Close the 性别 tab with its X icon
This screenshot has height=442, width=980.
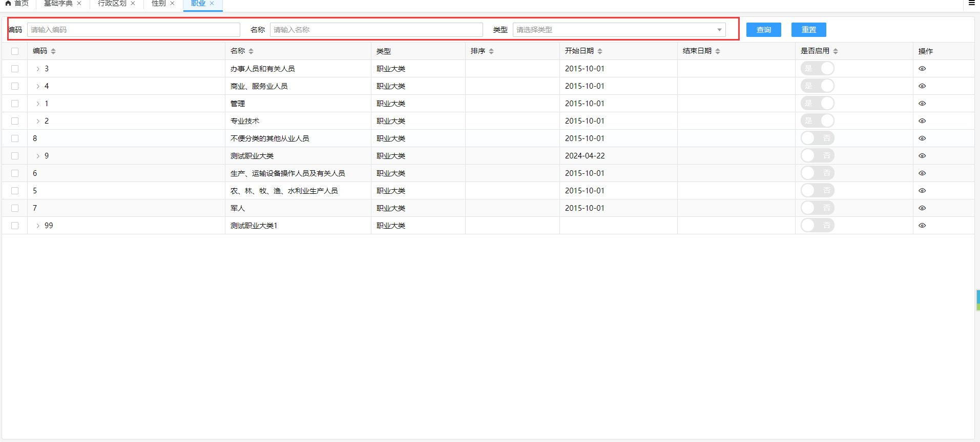click(173, 4)
